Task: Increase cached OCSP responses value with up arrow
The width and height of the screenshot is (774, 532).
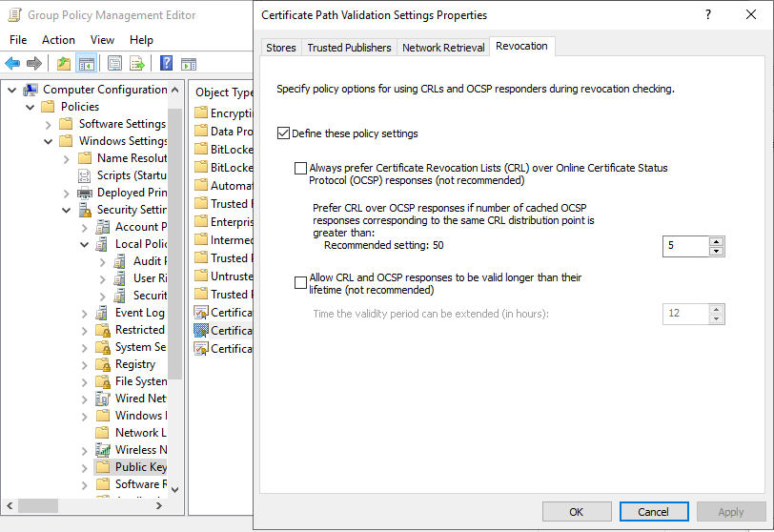Action: coord(717,241)
